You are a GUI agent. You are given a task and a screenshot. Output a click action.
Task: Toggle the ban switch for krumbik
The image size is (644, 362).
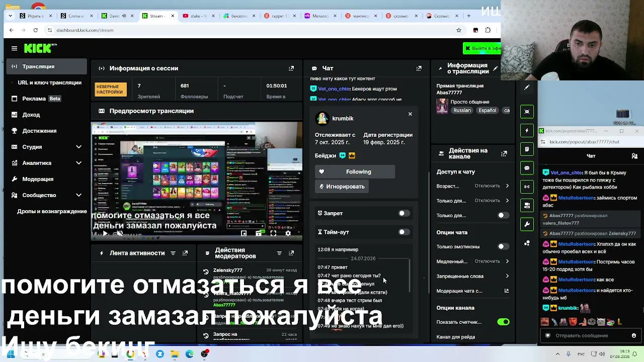pyautogui.click(x=404, y=213)
